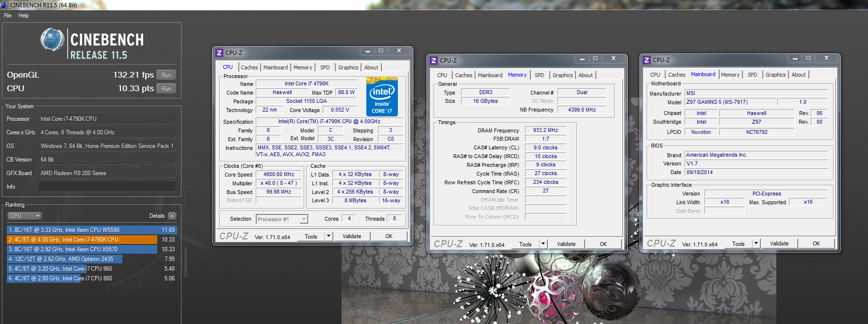Image resolution: width=868 pixels, height=324 pixels.
Task: Open Graphics tab in middle CPU-Z window
Action: coord(563,75)
